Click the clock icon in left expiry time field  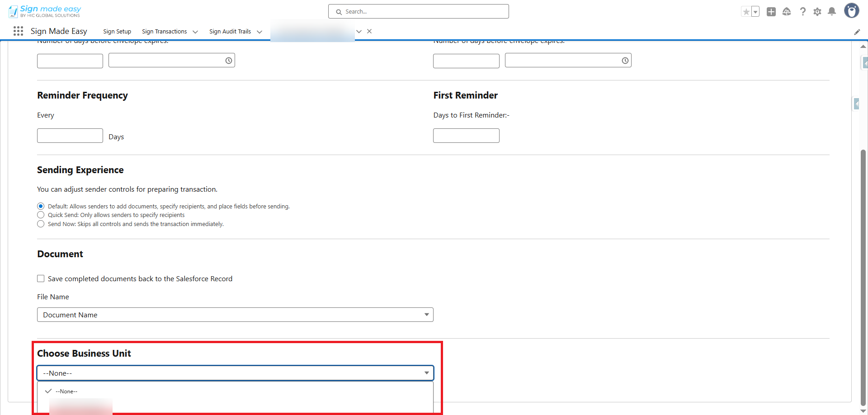pyautogui.click(x=229, y=61)
